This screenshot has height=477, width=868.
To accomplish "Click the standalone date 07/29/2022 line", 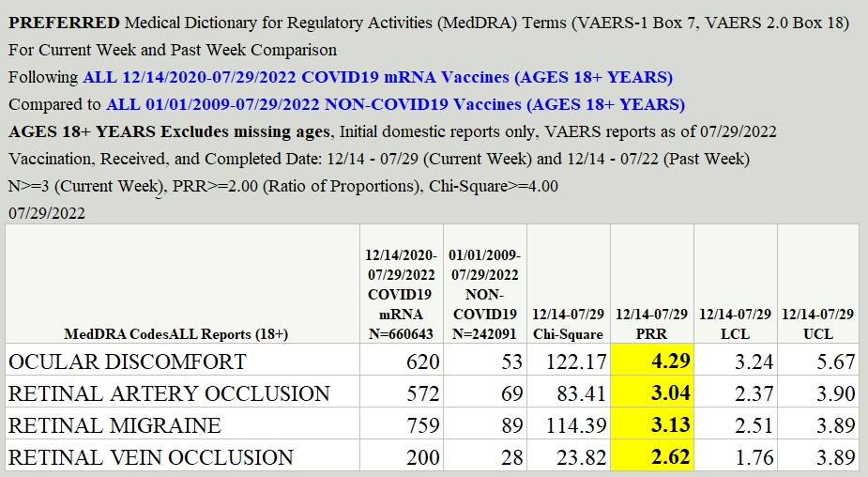I will tap(47, 213).
